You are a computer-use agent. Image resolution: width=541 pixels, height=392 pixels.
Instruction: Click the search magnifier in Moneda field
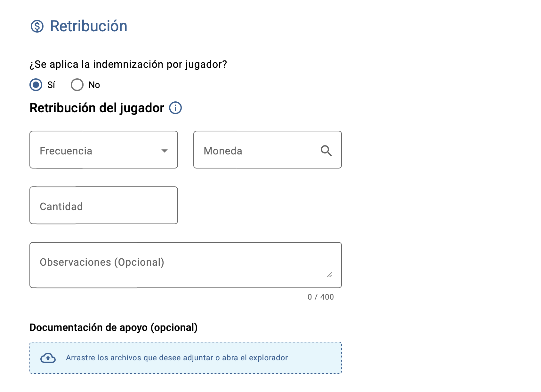pos(326,150)
